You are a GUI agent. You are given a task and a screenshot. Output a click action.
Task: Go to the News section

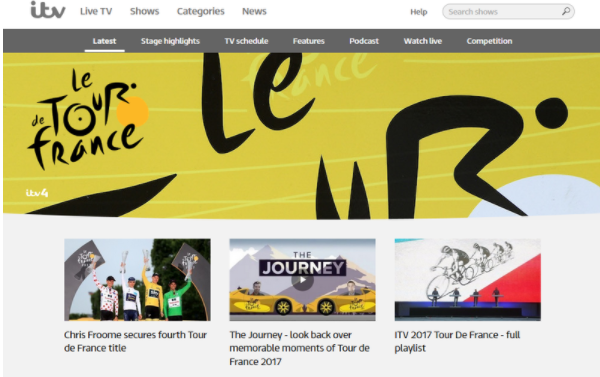tap(254, 11)
